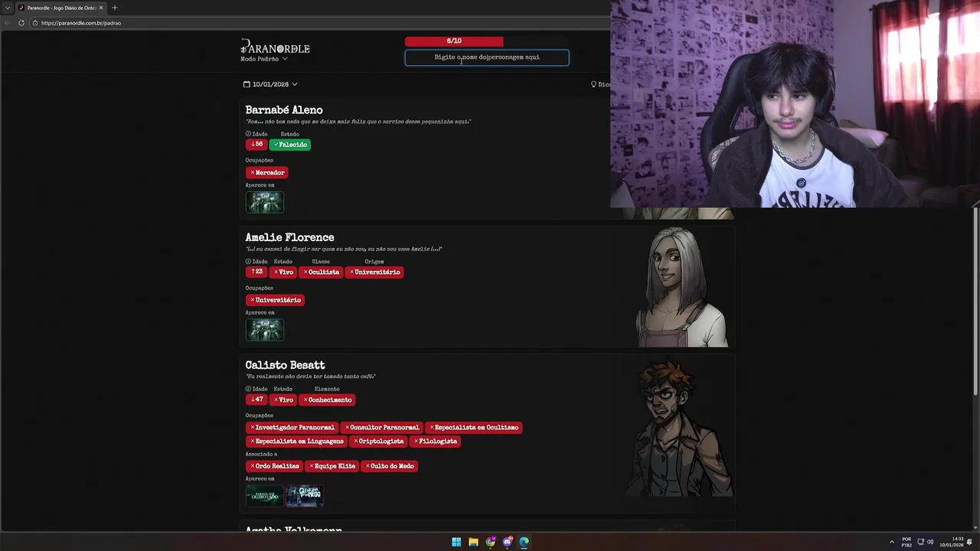Click the Universitário occupation tag
Image resolution: width=980 pixels, height=551 pixels.
[275, 300]
